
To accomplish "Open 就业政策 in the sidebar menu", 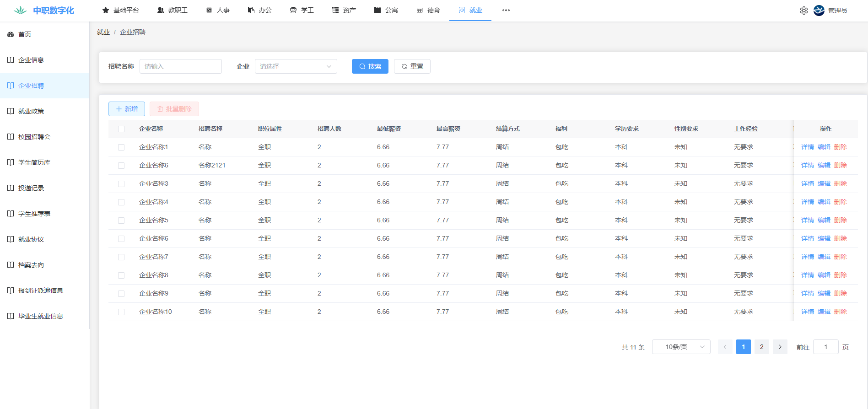I will [31, 111].
